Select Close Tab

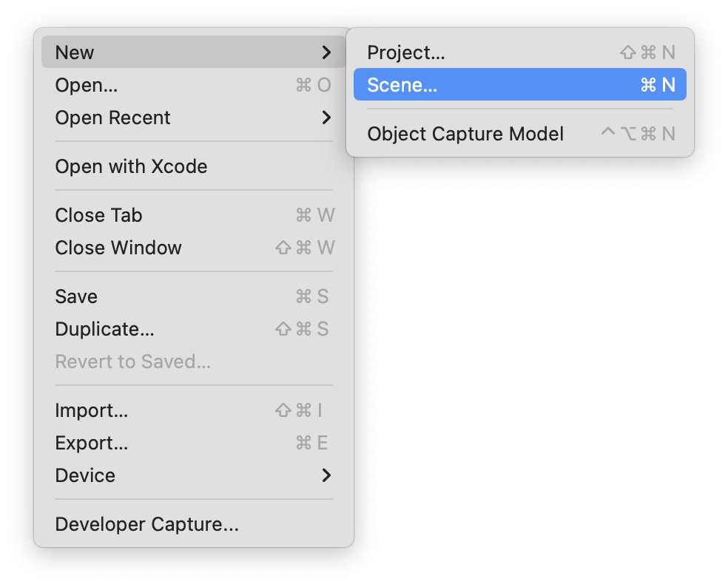98,215
